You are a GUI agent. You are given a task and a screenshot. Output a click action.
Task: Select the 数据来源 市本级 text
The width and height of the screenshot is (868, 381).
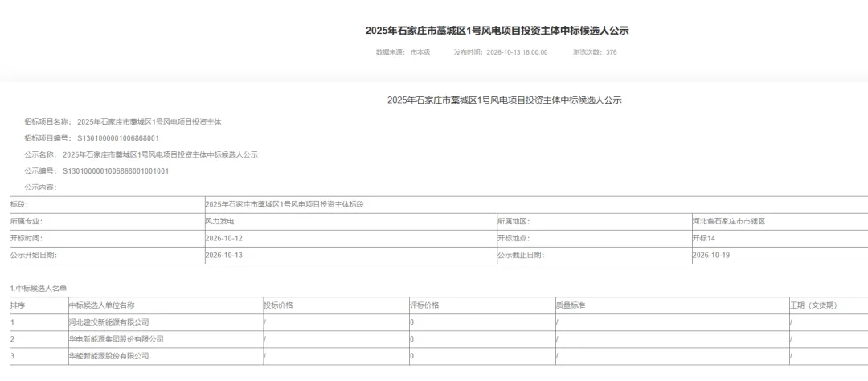403,52
